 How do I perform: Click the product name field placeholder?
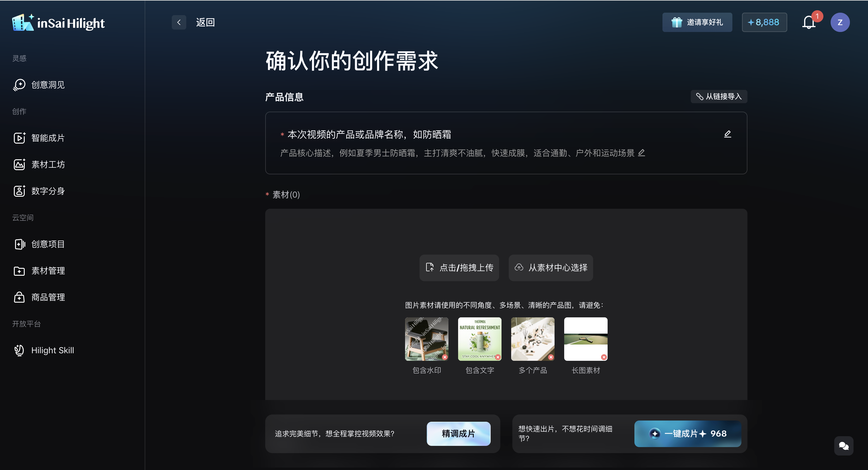pyautogui.click(x=369, y=135)
